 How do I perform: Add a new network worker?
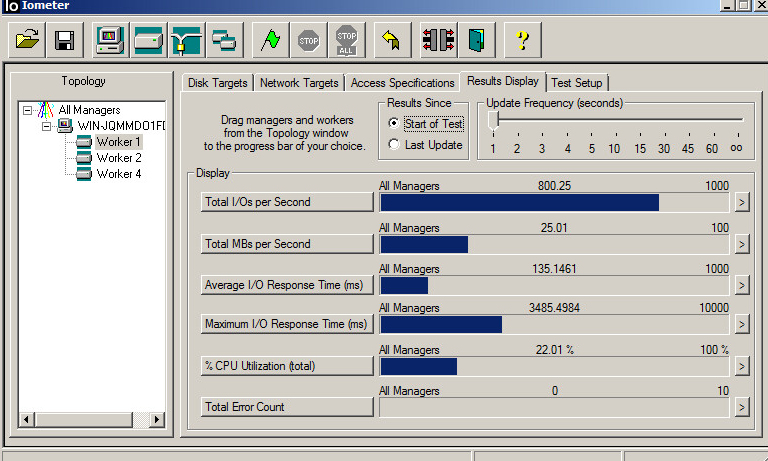coord(186,40)
